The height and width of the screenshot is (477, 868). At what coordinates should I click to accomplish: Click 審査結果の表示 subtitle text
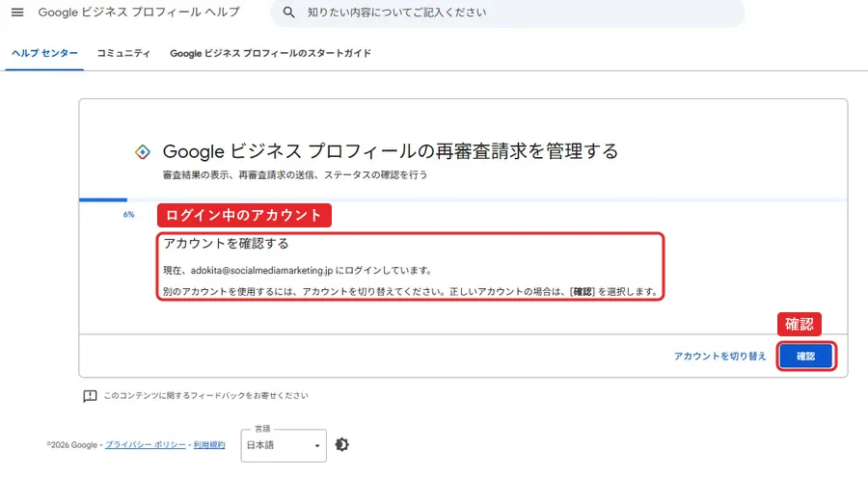tap(295, 174)
